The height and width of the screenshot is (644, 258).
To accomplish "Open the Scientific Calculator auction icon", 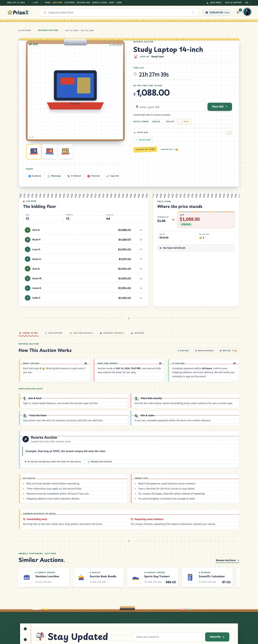I will [x=190, y=577].
